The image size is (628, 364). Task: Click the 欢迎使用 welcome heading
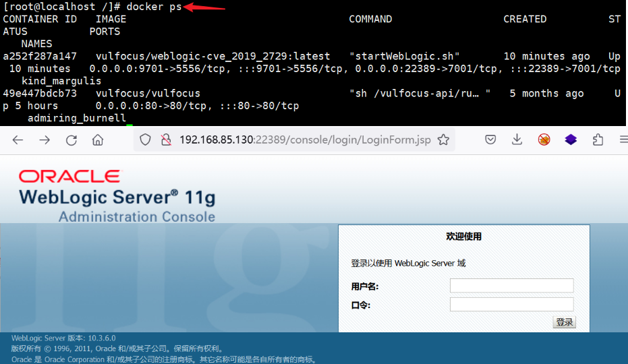tap(464, 237)
